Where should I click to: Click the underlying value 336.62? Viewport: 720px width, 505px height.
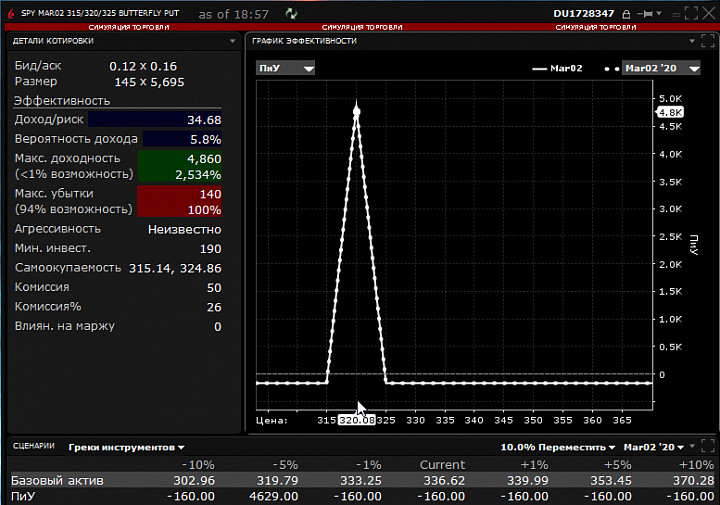[444, 481]
